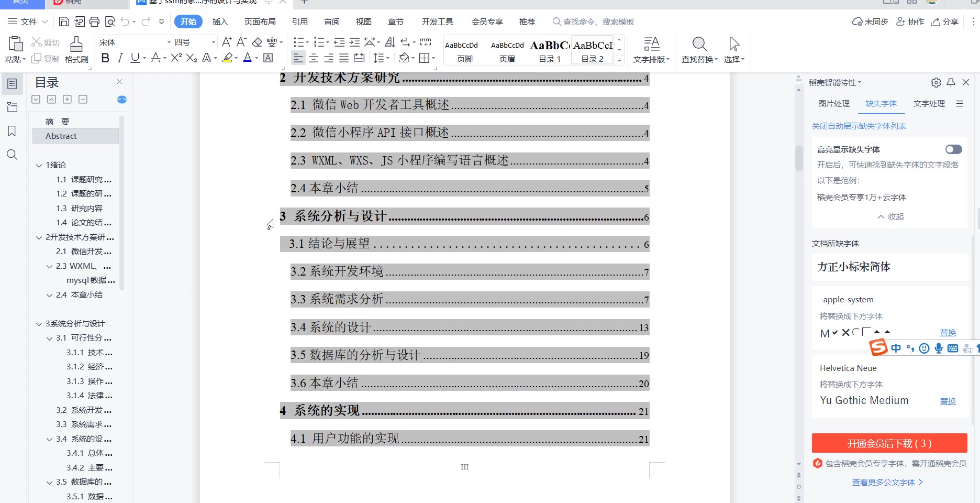Click 协作 collaboration button
The image size is (980, 503).
(910, 21)
